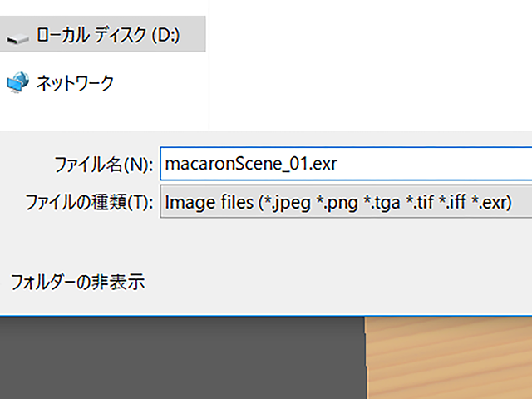532x399 pixels.
Task: Click blank space right of macaronScene_01.exr in filename box
Action: pos(434,164)
